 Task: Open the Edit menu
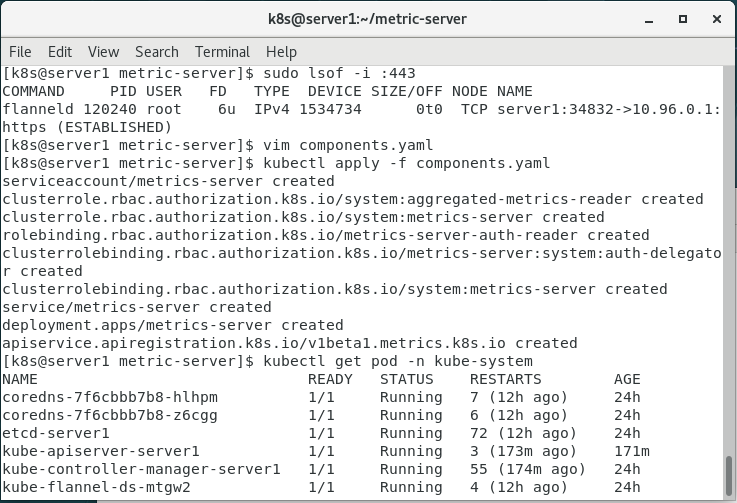point(60,52)
